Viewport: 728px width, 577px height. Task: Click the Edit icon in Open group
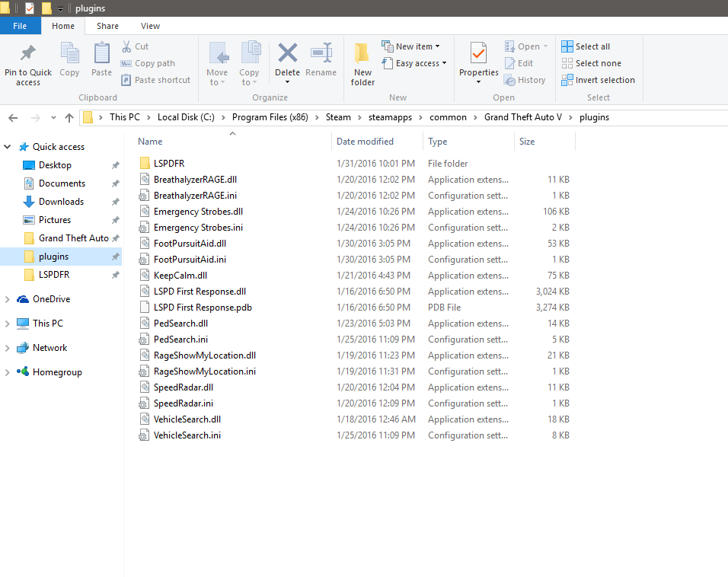(509, 63)
